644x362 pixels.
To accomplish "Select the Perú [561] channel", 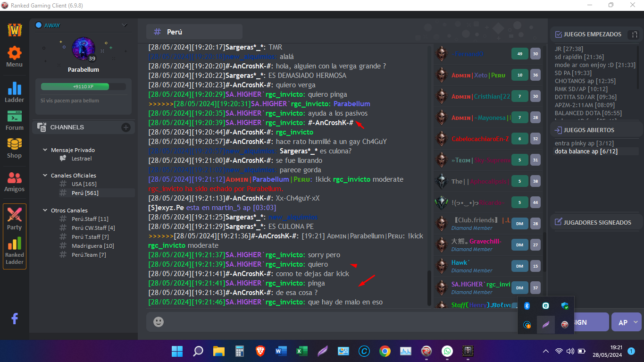I will click(x=85, y=193).
